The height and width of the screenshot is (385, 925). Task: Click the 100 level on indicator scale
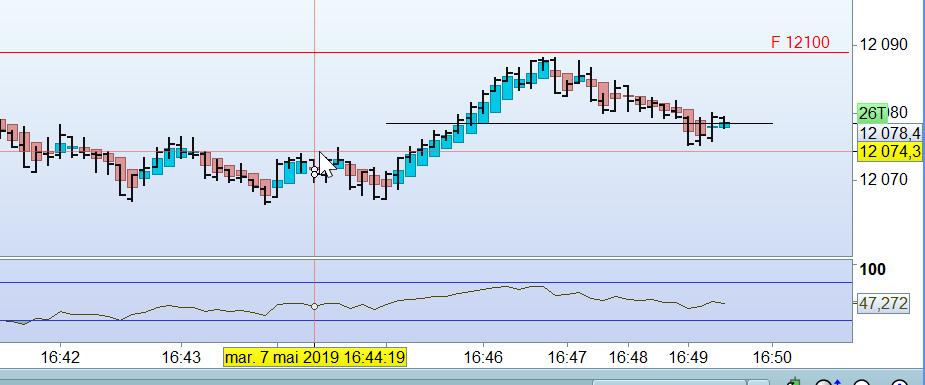click(872, 269)
